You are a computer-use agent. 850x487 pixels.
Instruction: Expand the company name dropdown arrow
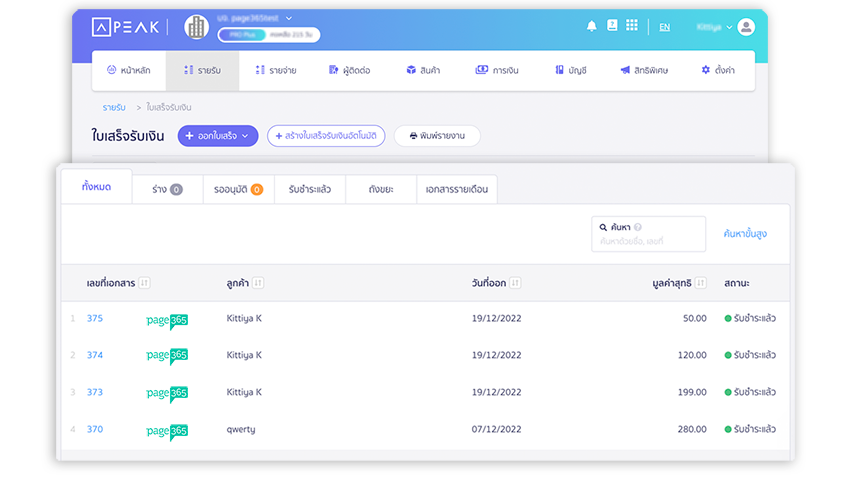click(289, 18)
